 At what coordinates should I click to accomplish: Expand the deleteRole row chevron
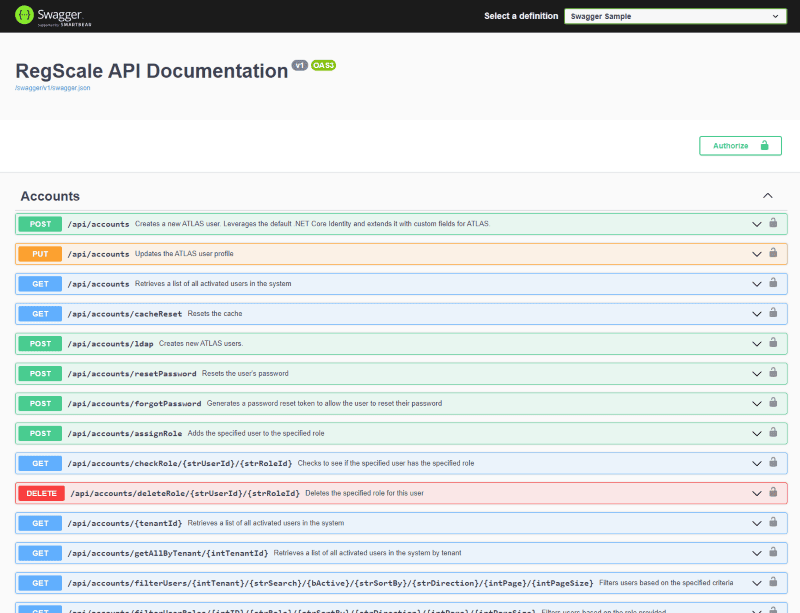point(757,494)
